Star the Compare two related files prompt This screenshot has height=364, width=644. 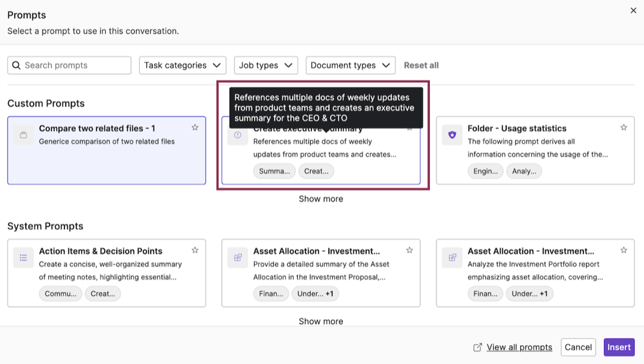pyautogui.click(x=195, y=128)
